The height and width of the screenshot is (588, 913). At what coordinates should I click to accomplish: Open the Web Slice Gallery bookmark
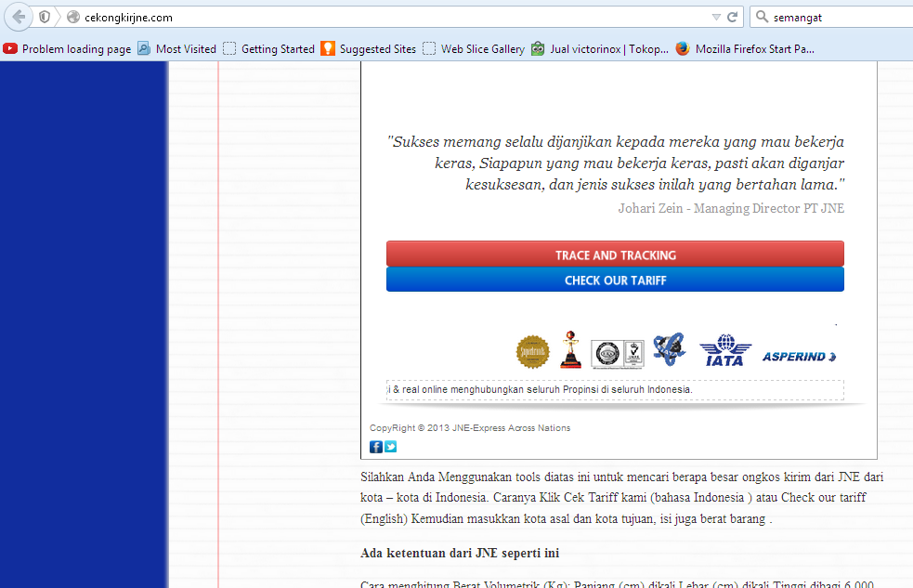tap(474, 49)
